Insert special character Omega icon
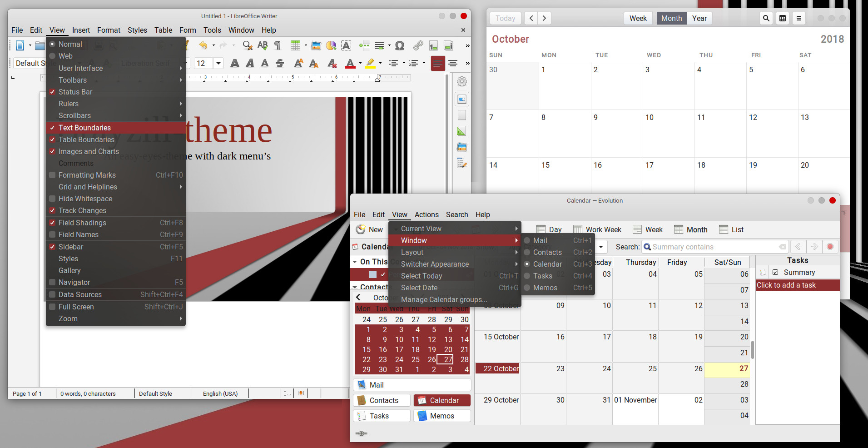This screenshot has width=868, height=448. (400, 45)
